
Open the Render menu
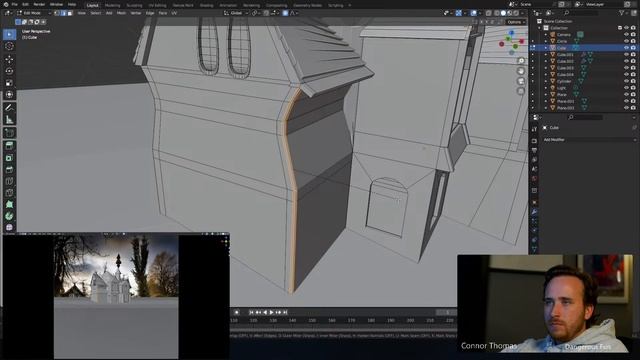(x=39, y=4)
